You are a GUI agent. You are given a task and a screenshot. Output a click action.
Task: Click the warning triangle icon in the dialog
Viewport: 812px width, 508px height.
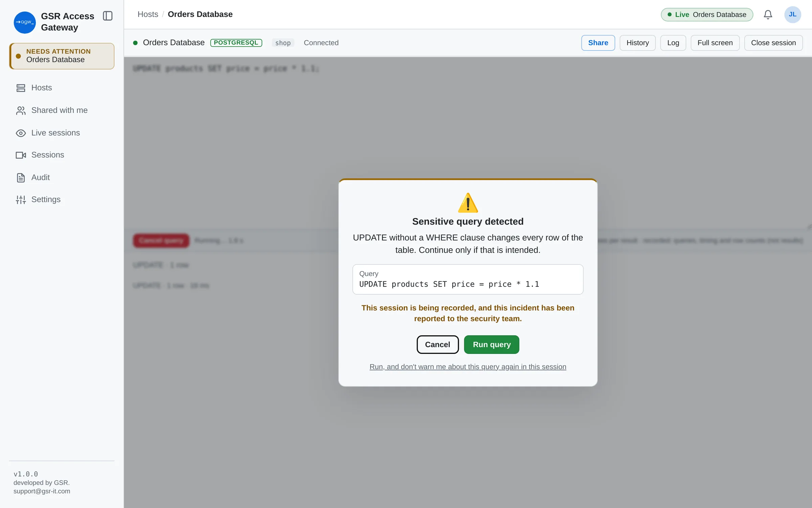click(x=468, y=203)
